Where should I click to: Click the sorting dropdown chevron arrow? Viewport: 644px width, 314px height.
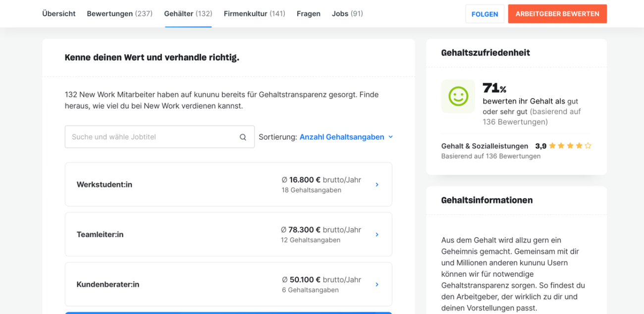pos(390,137)
